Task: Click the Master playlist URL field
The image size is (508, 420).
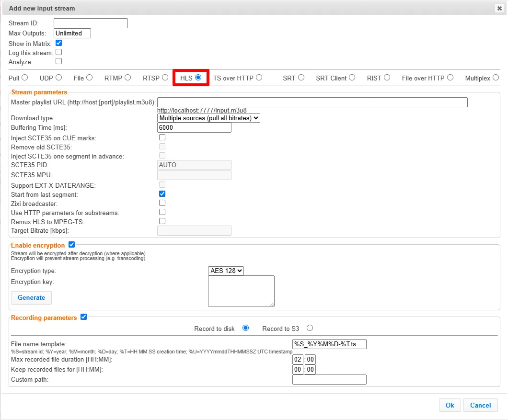Action: (x=312, y=102)
